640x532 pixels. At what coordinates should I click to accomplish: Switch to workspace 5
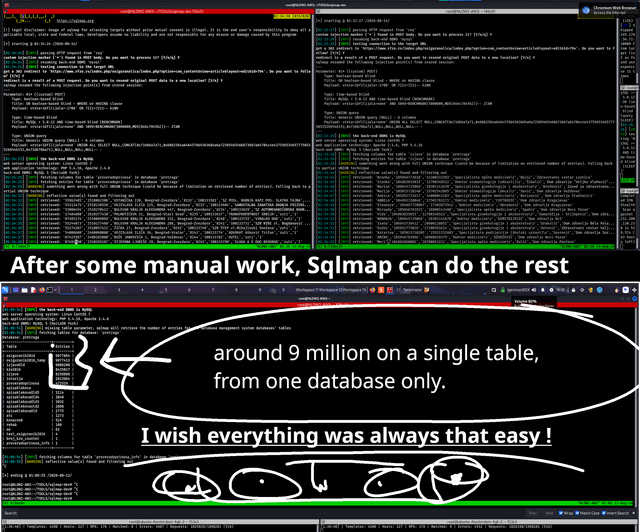pyautogui.click(x=166, y=290)
